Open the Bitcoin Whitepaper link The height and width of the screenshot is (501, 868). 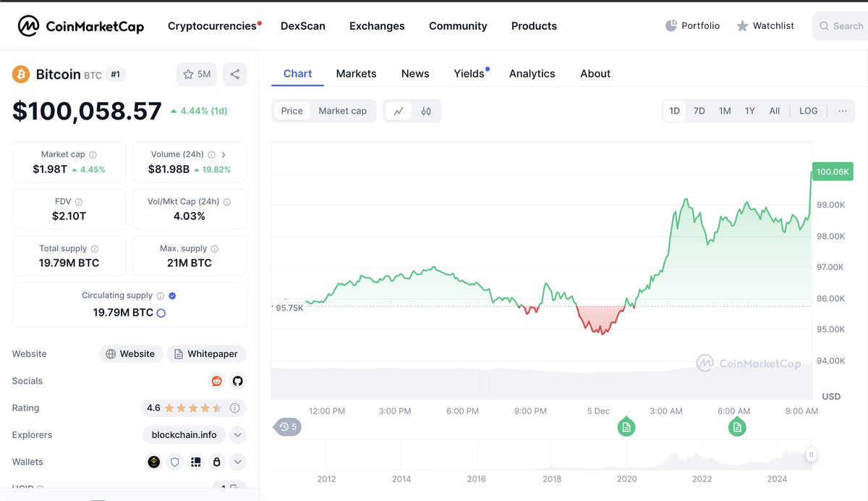(207, 354)
